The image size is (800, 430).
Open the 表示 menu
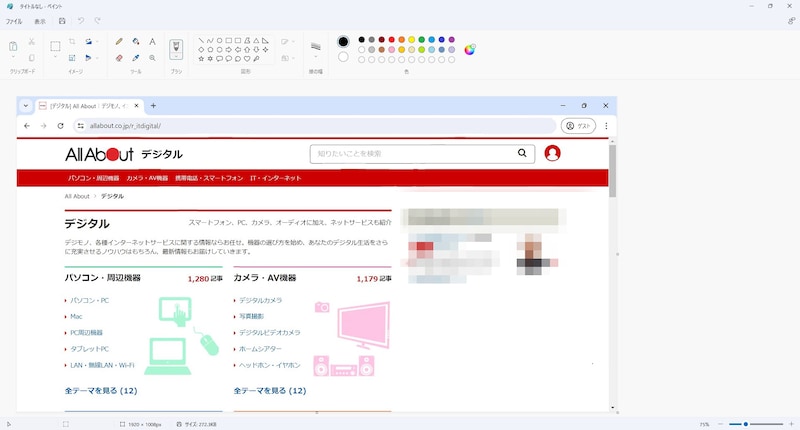(40, 21)
